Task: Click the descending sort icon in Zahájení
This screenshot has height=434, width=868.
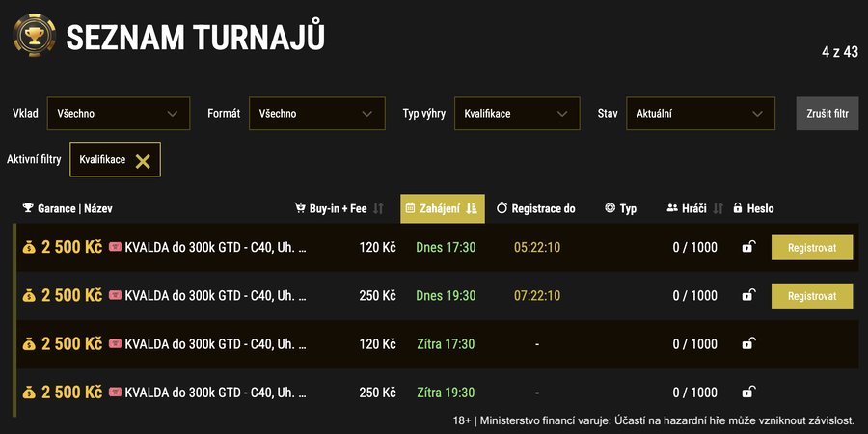Action: [471, 208]
